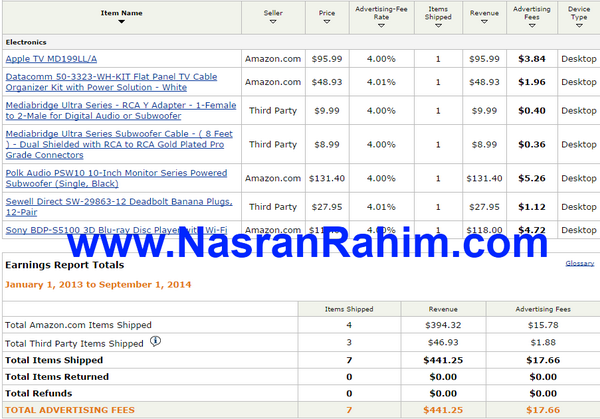Open the Glossary link
The width and height of the screenshot is (600, 419).
point(580,263)
